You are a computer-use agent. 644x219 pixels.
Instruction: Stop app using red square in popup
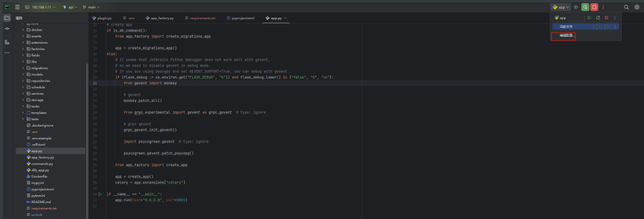(606, 18)
